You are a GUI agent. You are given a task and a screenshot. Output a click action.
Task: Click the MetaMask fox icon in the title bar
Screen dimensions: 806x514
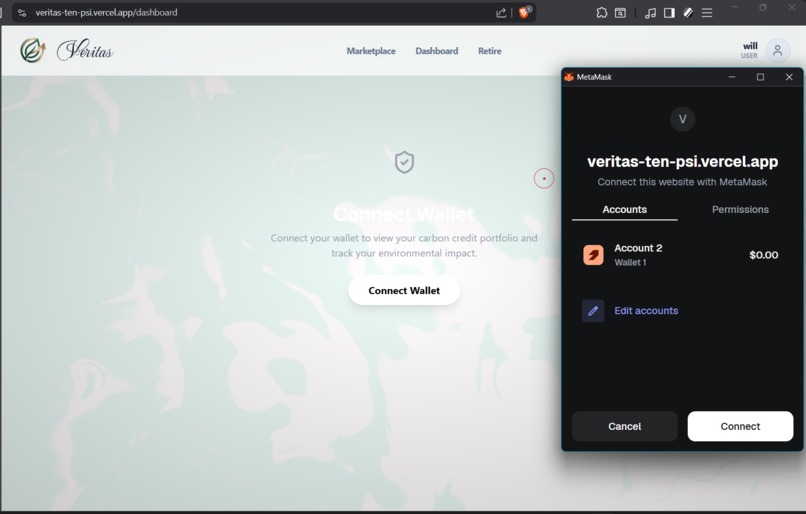569,77
